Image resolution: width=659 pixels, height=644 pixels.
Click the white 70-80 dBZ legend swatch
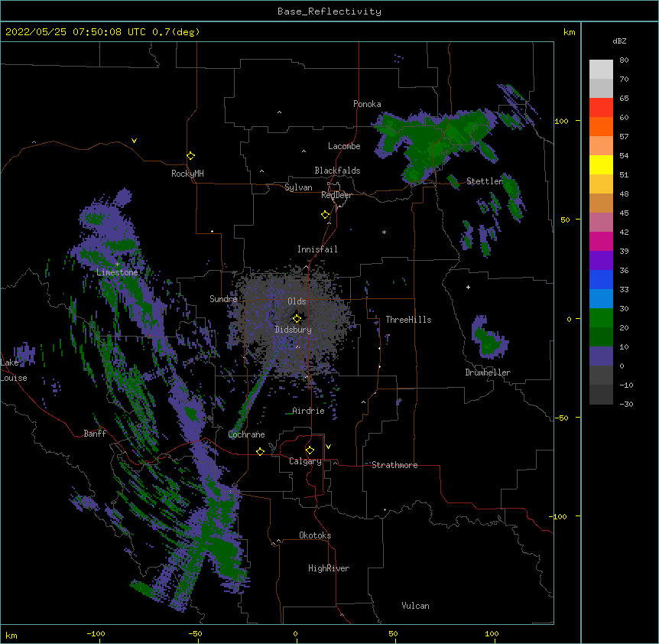pyautogui.click(x=601, y=70)
